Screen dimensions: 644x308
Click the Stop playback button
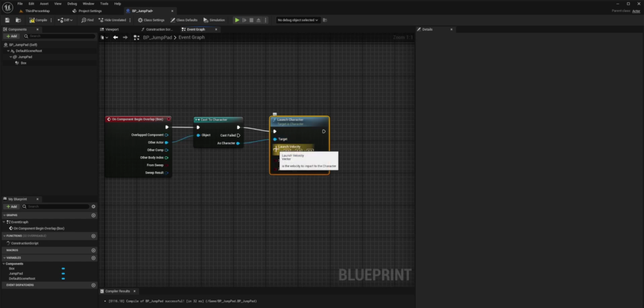tap(252, 20)
